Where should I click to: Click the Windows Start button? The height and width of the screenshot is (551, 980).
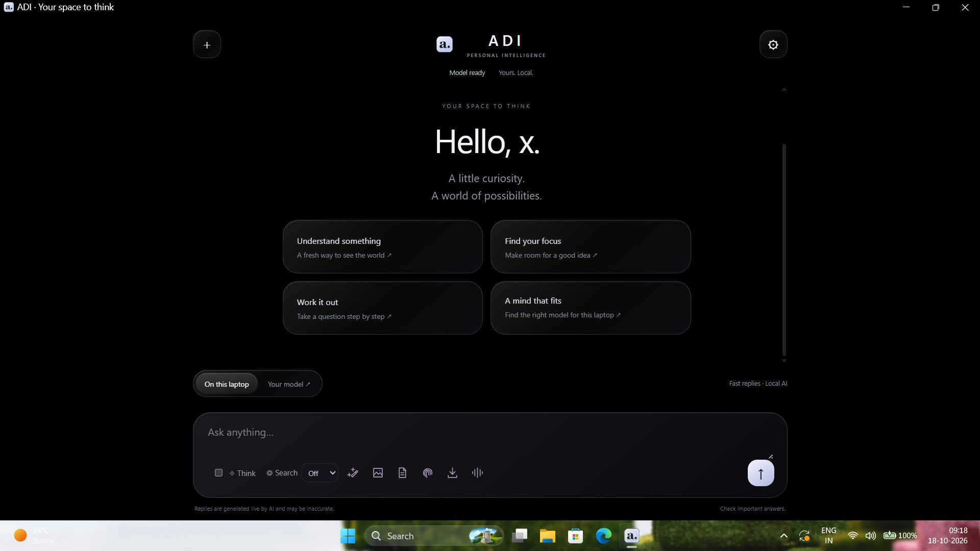pos(348,536)
